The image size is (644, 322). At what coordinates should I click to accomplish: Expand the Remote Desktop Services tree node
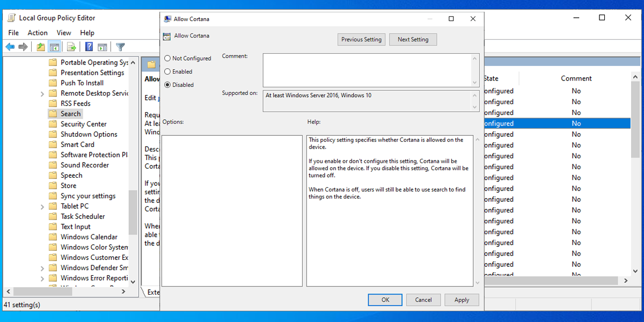tap(42, 94)
